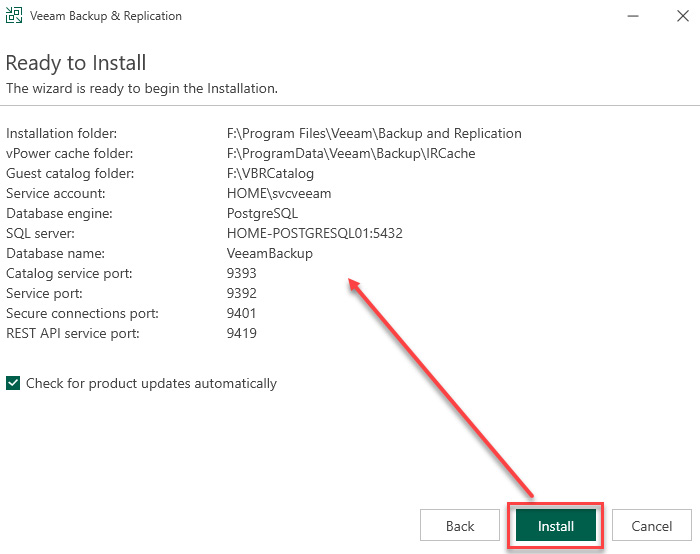Click the Veeam Backup & Replication window title
Viewport: 700px width, 554px height.
(x=106, y=16)
